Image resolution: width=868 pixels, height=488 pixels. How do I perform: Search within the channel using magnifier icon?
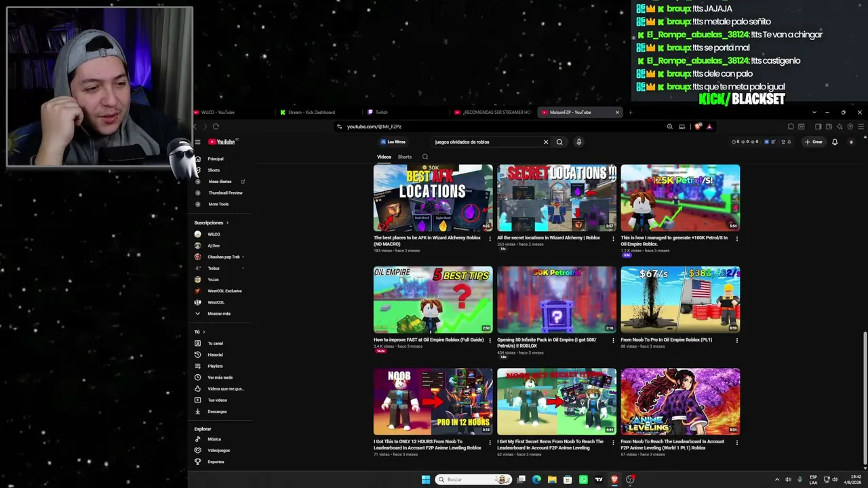click(x=425, y=157)
